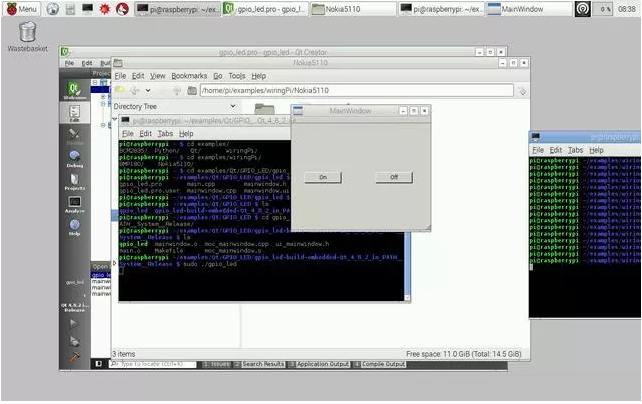Open the Wastebasket desktop icon
Viewport: 642px width, 404px height.
(29, 32)
